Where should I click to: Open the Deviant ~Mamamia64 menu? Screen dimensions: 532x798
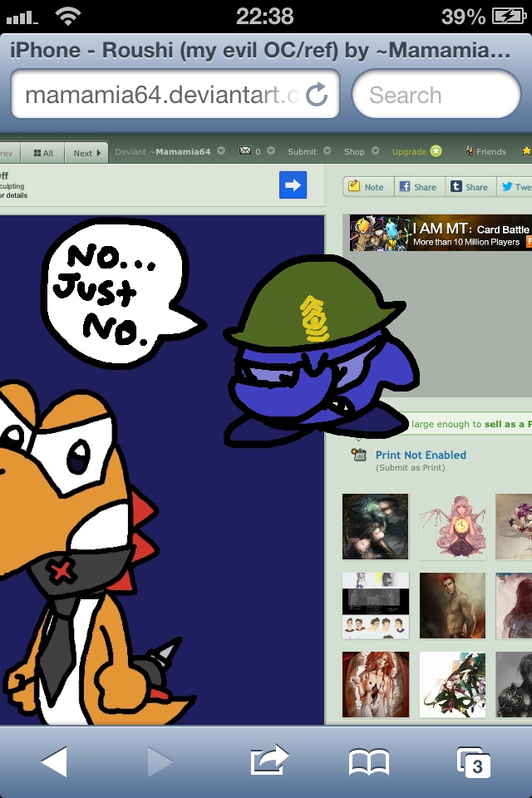point(163,151)
